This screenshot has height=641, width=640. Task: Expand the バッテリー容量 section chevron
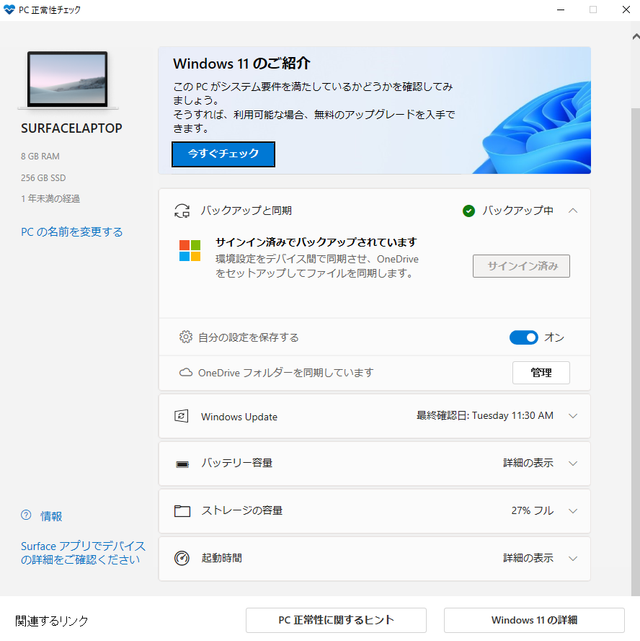coord(573,464)
